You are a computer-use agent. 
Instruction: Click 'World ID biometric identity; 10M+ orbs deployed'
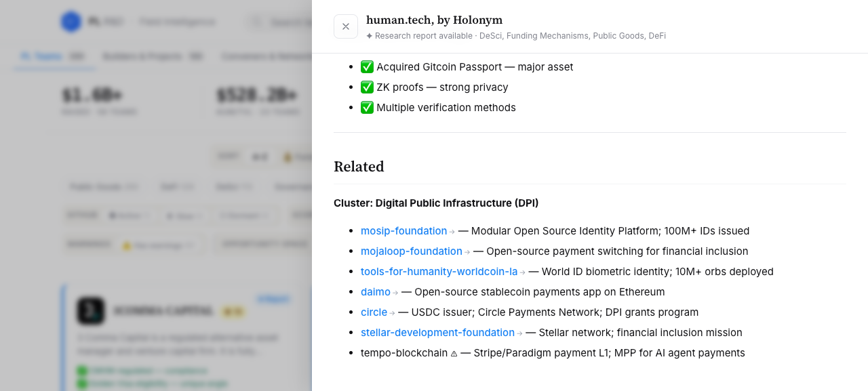(x=658, y=272)
